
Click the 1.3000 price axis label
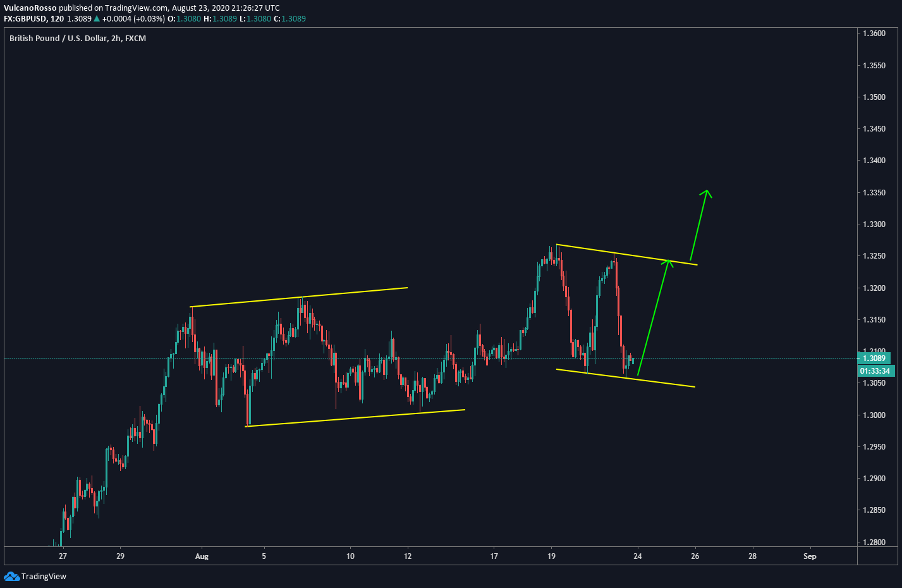pyautogui.click(x=874, y=415)
